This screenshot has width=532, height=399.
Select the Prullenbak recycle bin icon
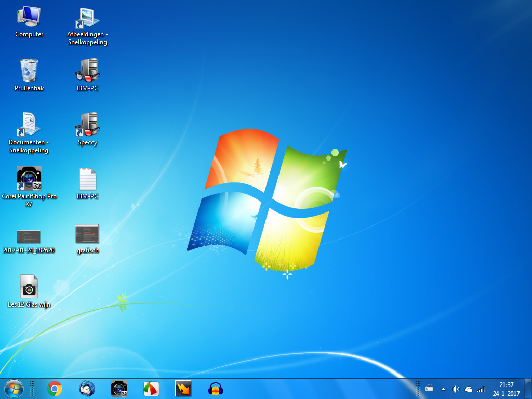pyautogui.click(x=29, y=75)
